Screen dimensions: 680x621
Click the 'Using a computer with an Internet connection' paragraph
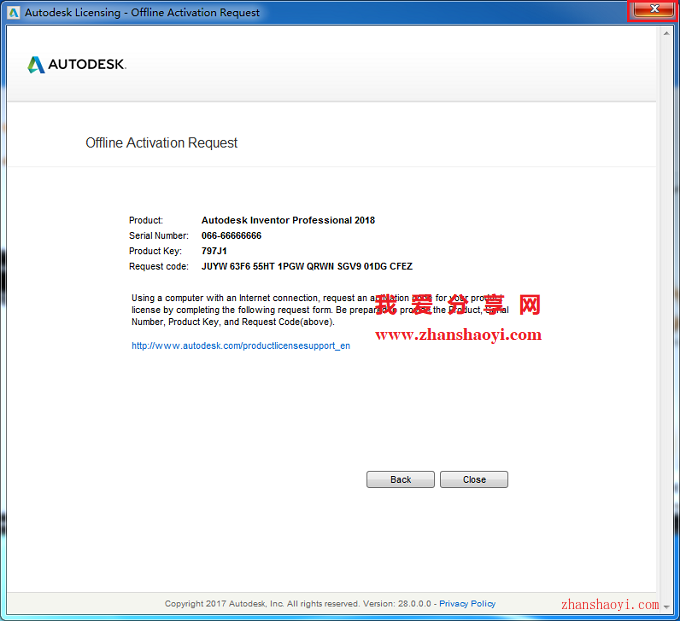320,310
